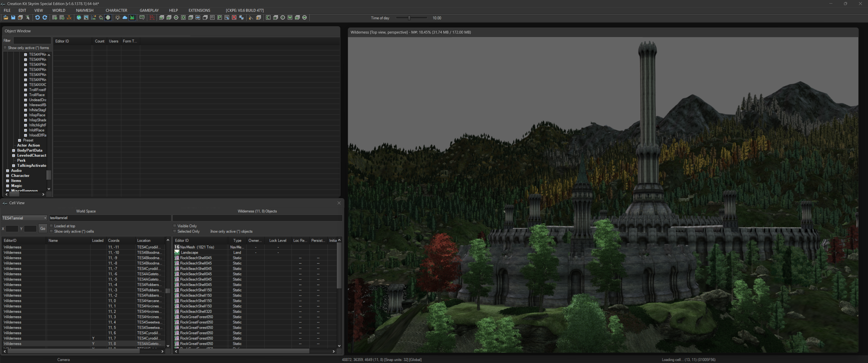Expand the Audio tree category
The height and width of the screenshot is (363, 868).
(8, 171)
